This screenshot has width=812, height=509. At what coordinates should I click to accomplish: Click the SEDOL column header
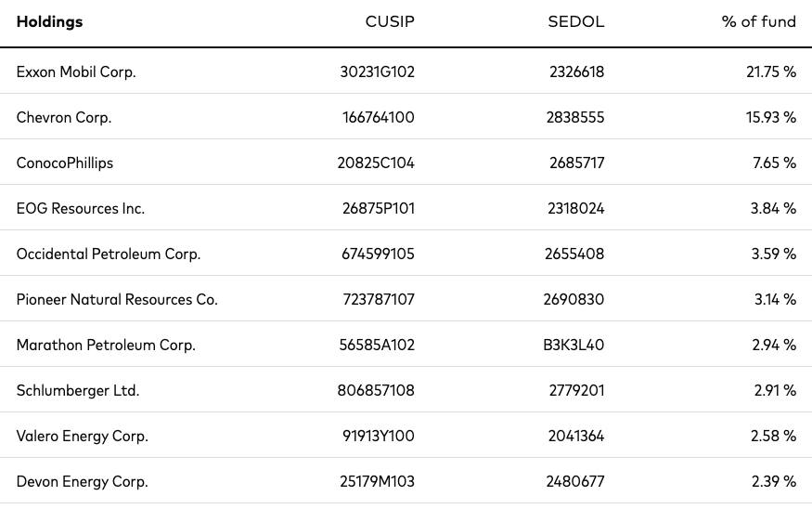click(x=576, y=21)
